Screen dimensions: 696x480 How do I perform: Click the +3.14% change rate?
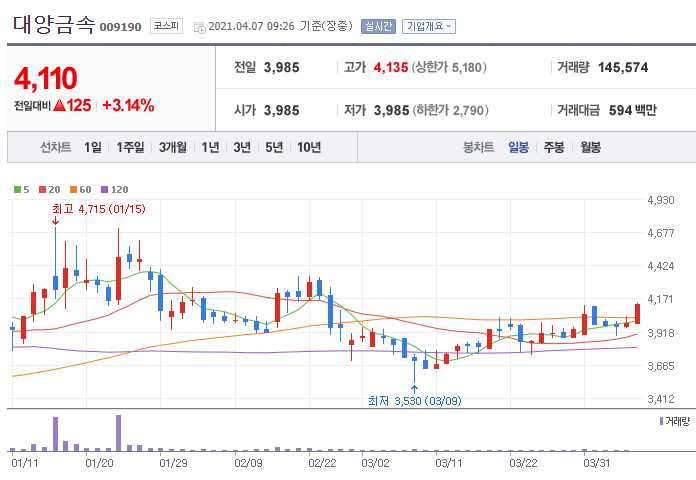[128, 106]
